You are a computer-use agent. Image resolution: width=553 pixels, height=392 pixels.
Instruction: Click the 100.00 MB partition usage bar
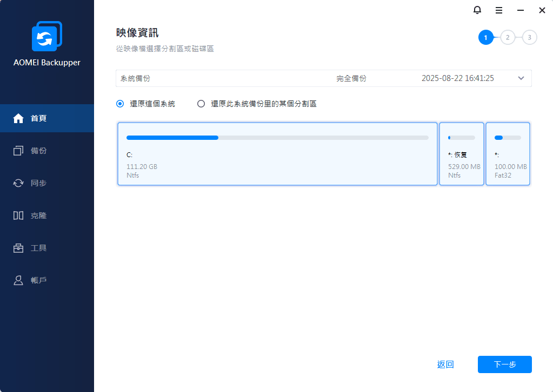click(x=508, y=138)
